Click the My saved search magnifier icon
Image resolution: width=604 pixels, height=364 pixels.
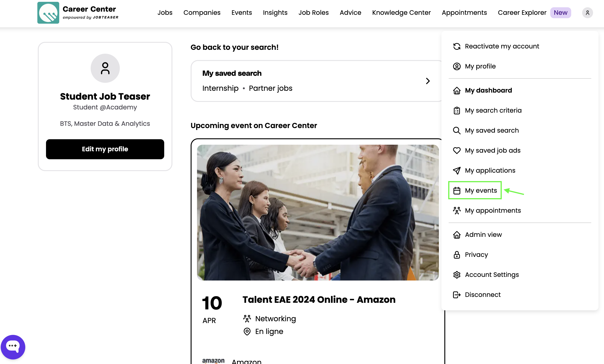click(x=457, y=131)
